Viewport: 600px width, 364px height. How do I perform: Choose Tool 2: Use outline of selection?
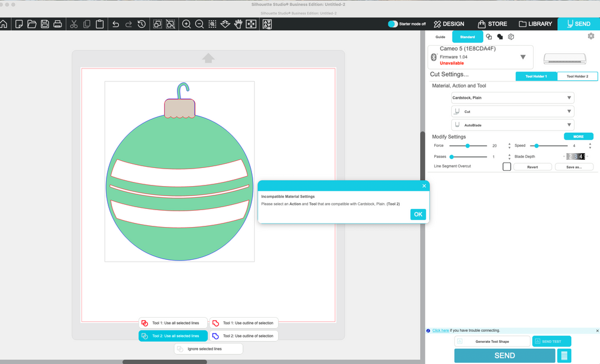pos(244,336)
